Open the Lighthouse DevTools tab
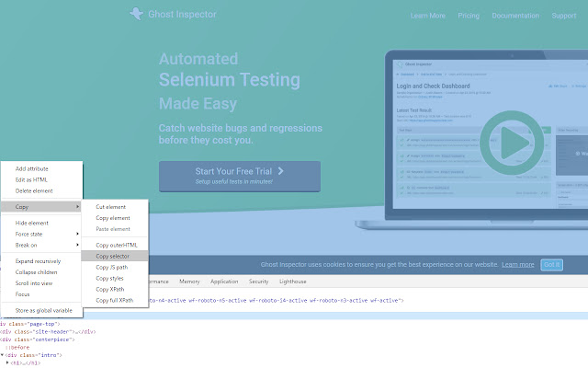Image resolution: width=588 pixels, height=368 pixels. [x=292, y=282]
